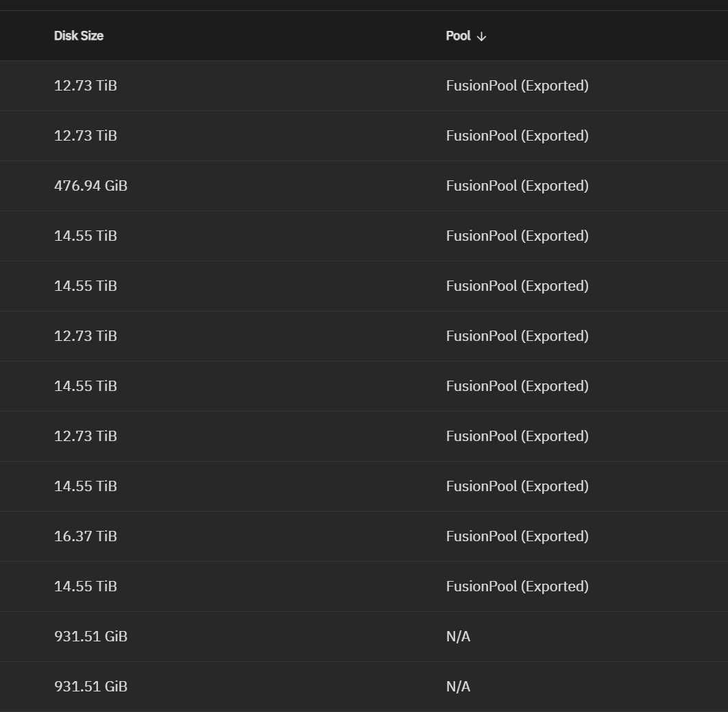Select N/A pool in the first 931.51 GiB row
This screenshot has height=712, width=728.
458,637
